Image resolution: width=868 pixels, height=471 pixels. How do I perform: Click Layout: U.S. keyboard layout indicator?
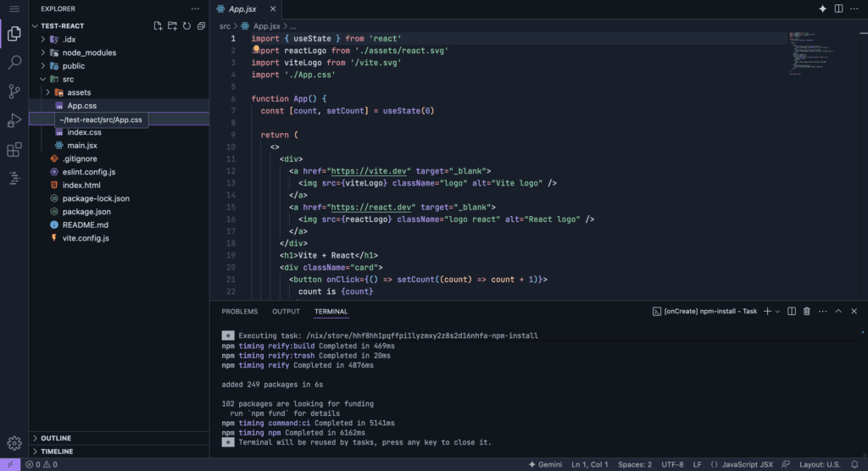click(820, 465)
